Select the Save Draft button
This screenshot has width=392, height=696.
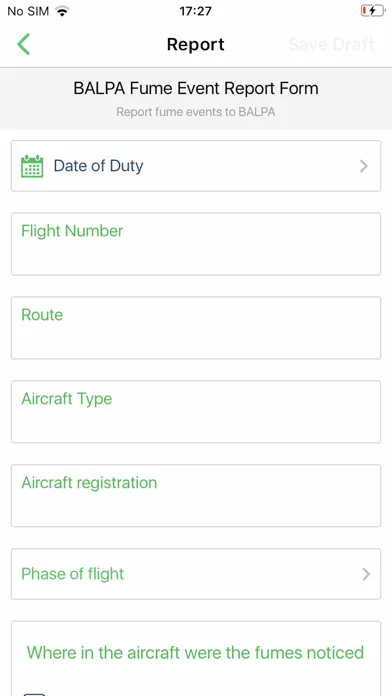(x=332, y=44)
